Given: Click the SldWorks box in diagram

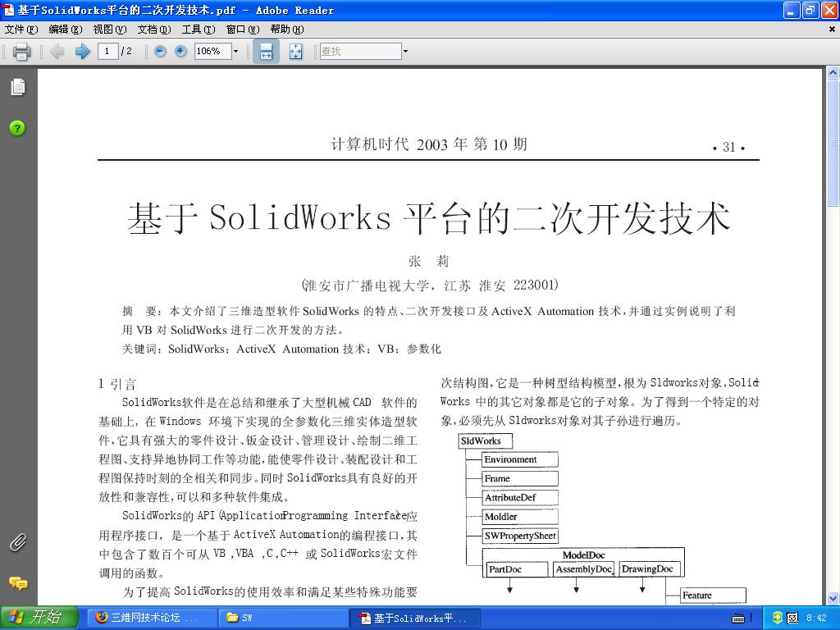Looking at the screenshot, I should (x=486, y=441).
